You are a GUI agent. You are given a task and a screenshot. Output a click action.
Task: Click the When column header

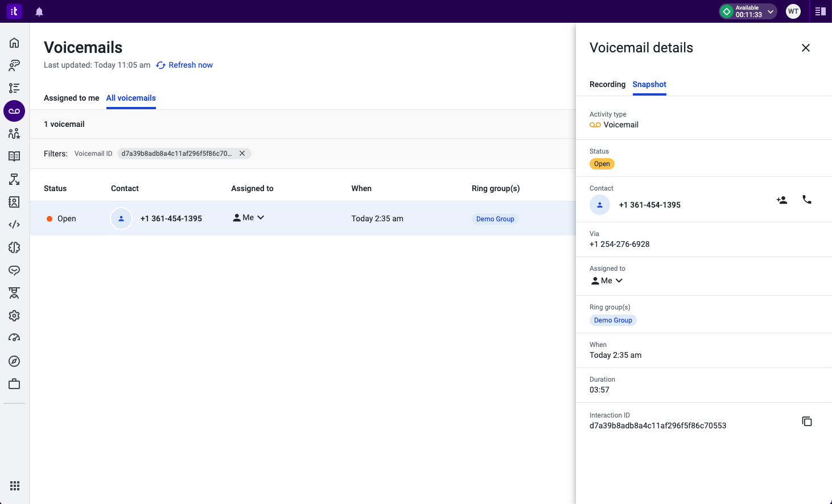tap(361, 188)
